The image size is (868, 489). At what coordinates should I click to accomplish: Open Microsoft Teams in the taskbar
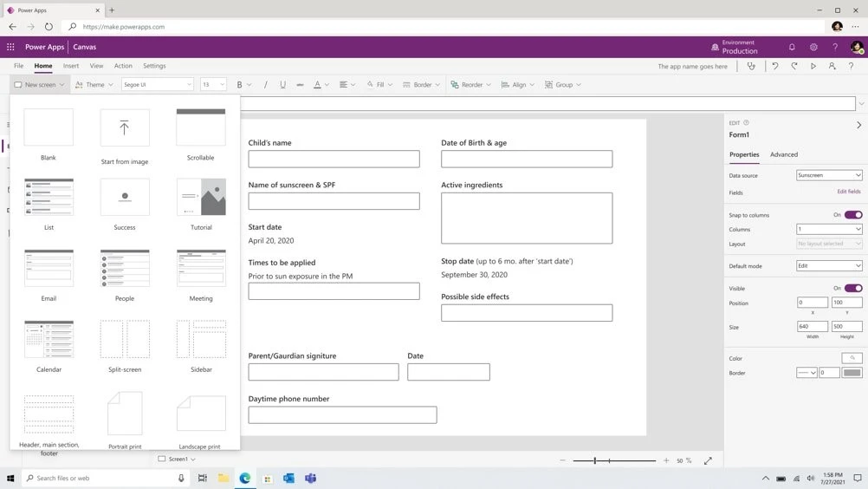(x=310, y=478)
